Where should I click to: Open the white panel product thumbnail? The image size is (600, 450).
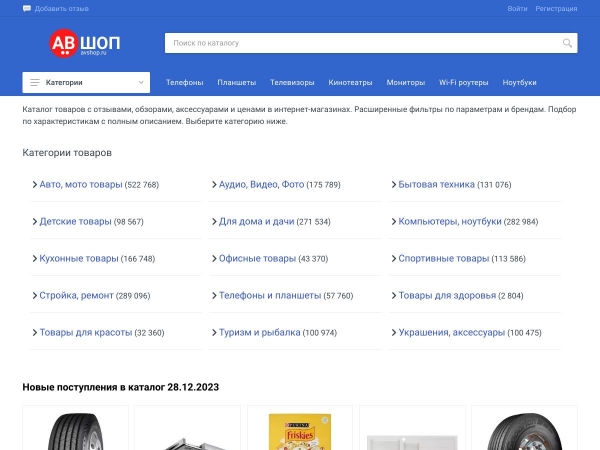(412, 442)
